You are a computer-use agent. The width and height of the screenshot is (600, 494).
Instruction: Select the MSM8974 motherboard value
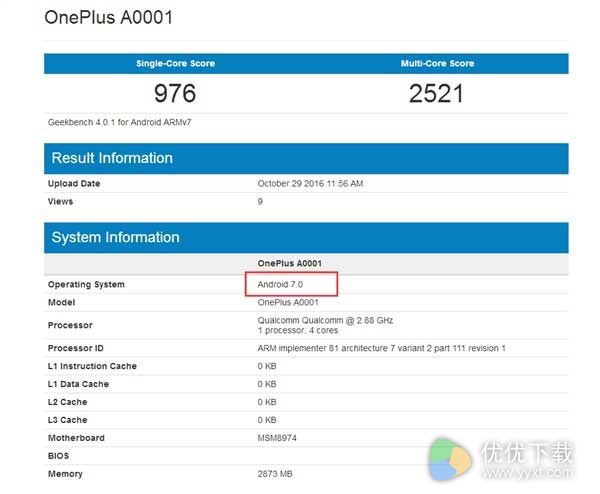tap(277, 438)
